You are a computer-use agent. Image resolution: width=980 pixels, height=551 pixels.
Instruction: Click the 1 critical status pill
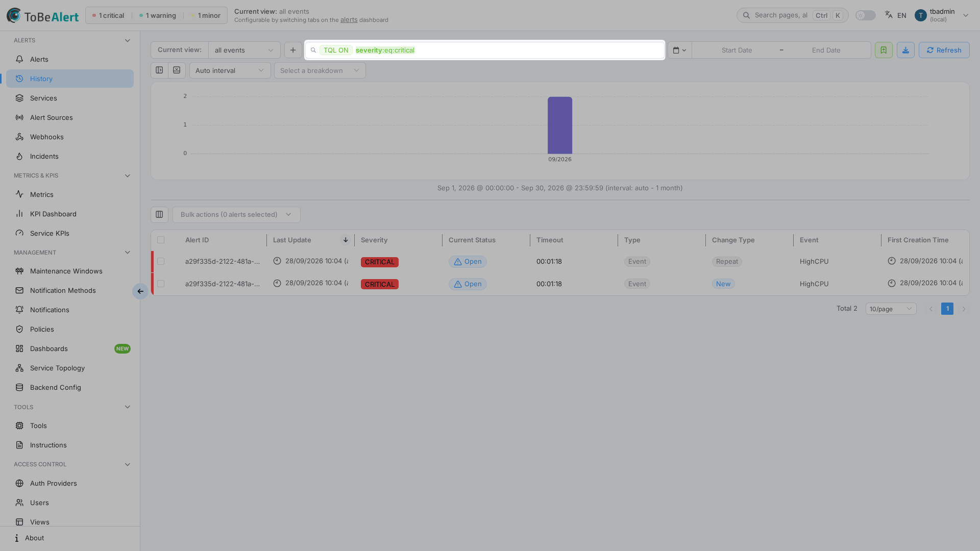[108, 15]
